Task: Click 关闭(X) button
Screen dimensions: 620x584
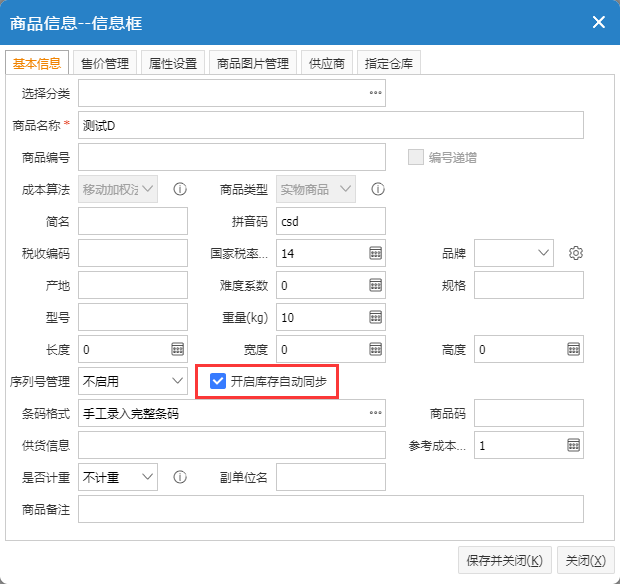Action: click(x=586, y=560)
